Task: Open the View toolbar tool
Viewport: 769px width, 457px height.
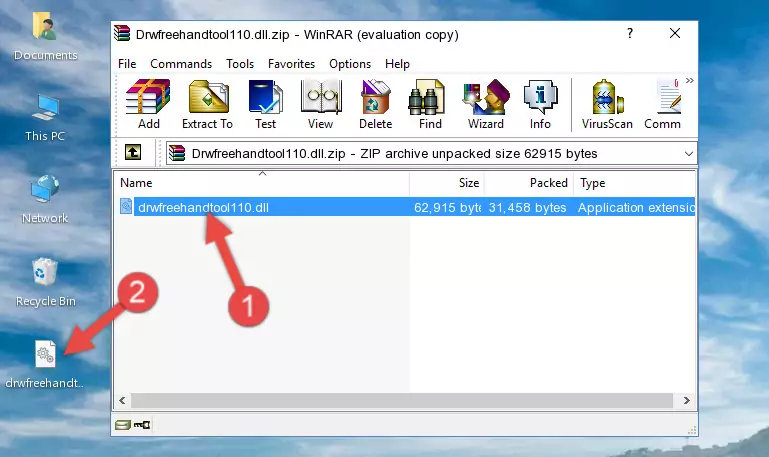Action: click(321, 104)
